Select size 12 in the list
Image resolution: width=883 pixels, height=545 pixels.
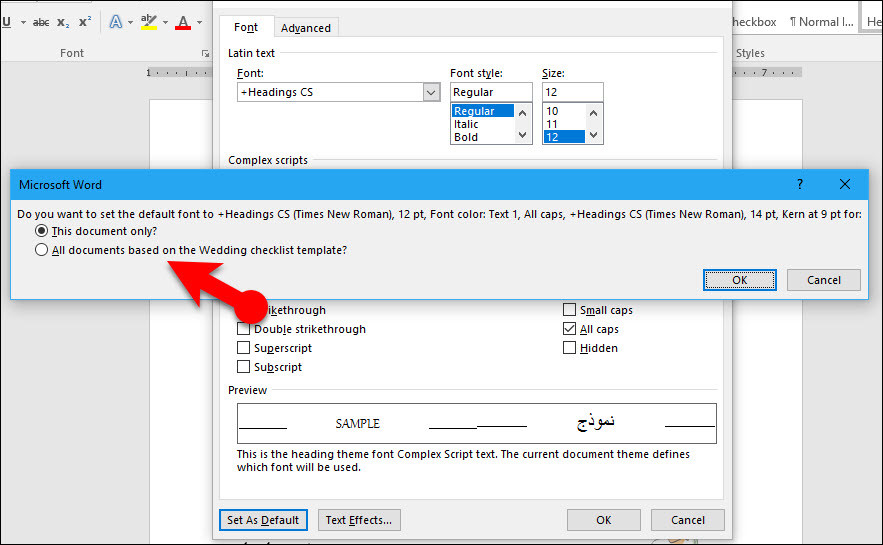tap(564, 137)
